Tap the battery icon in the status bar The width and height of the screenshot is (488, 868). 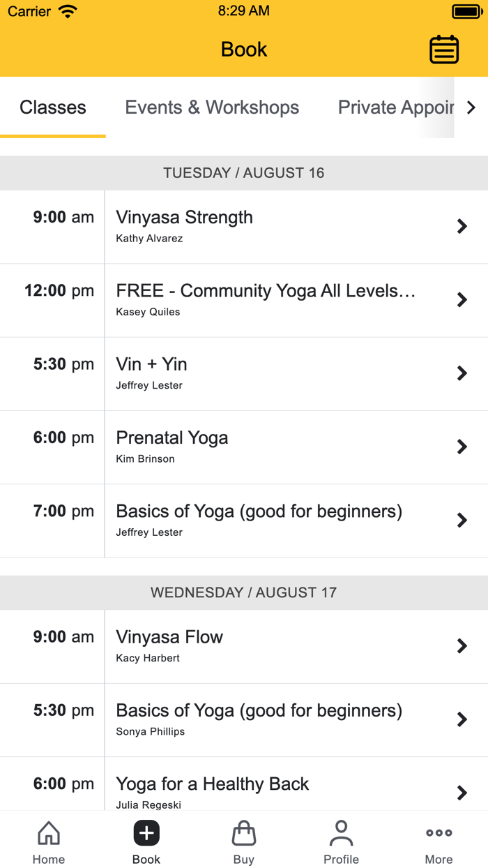pos(466,10)
